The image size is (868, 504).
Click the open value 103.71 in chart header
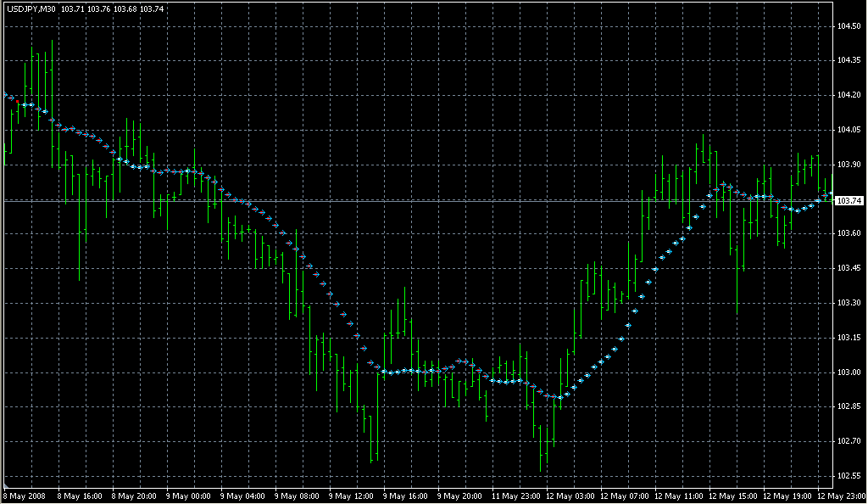[72, 8]
